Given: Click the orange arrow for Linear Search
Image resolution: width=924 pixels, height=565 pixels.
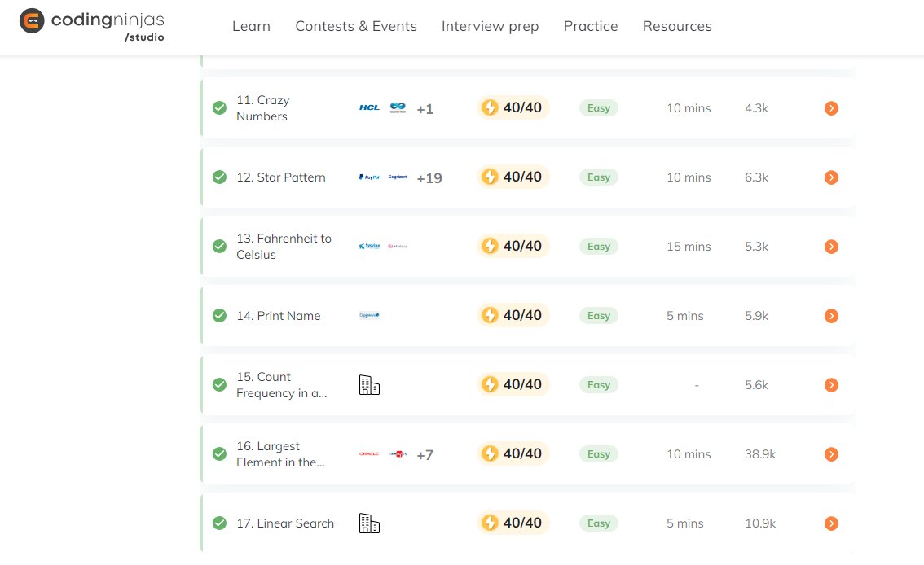Looking at the screenshot, I should pyautogui.click(x=831, y=523).
